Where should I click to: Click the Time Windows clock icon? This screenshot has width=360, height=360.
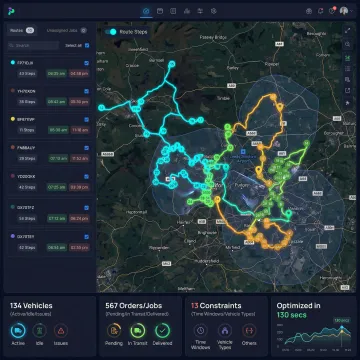(200, 330)
